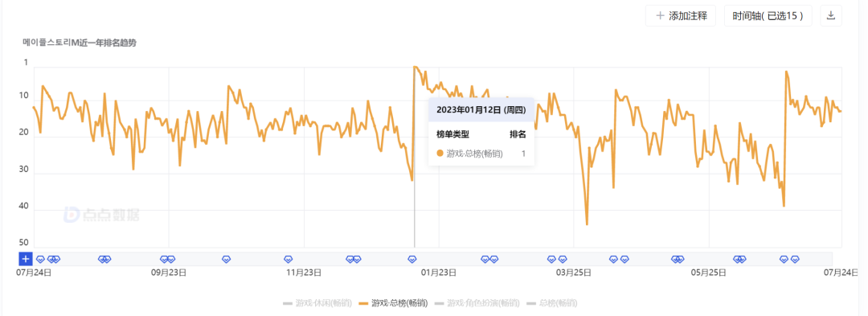
Task: Click the blue plus button on timeline
Action: coord(26,258)
